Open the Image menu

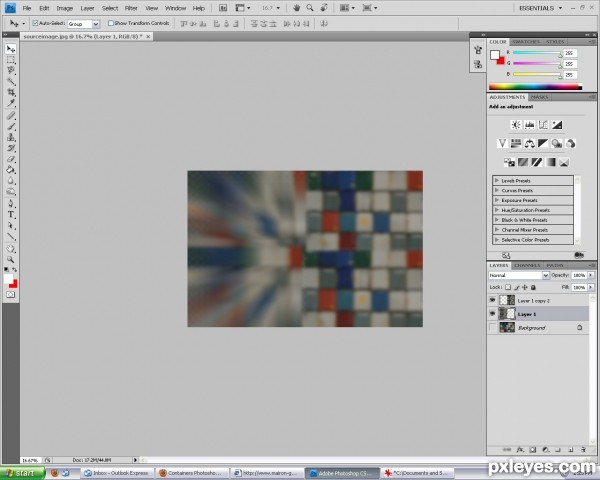coord(65,8)
